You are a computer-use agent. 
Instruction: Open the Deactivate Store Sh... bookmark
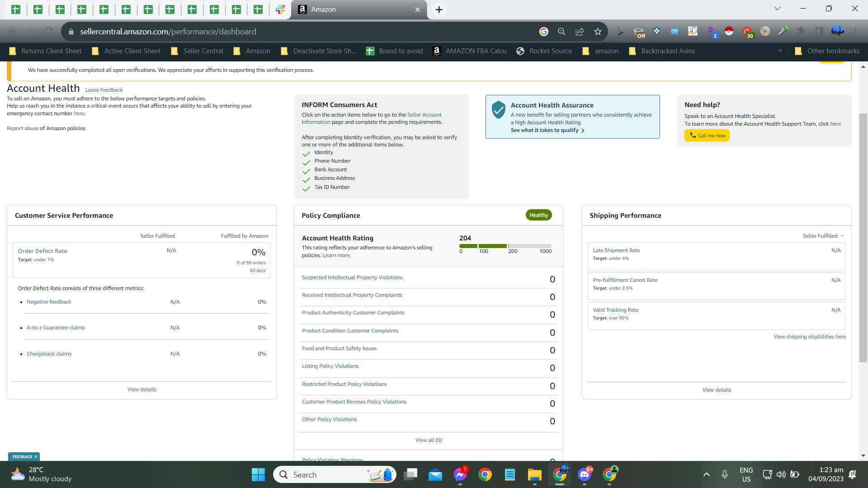tap(318, 51)
